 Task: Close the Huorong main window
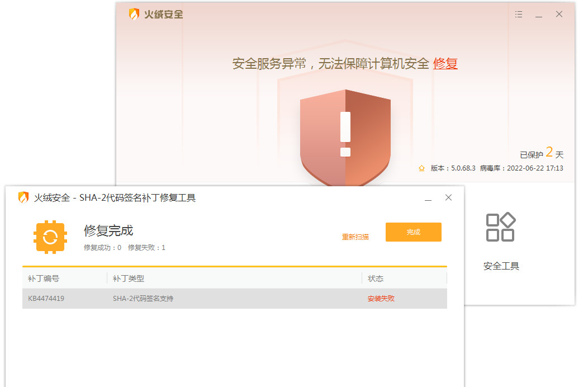click(559, 15)
